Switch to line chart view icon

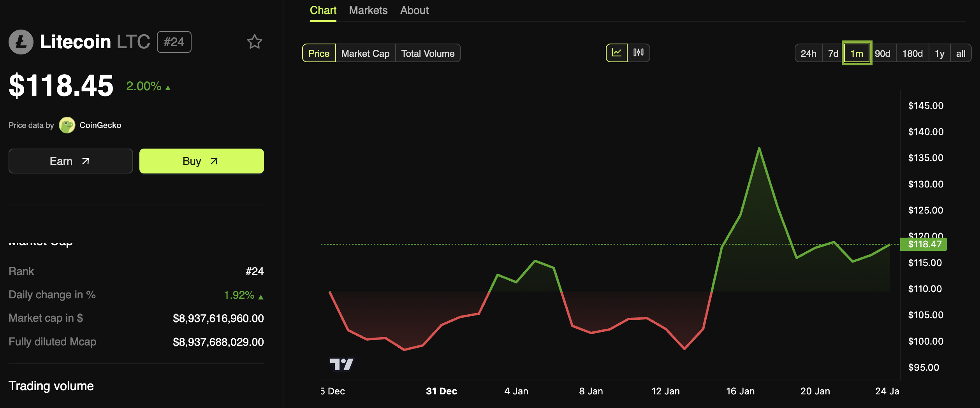[617, 53]
